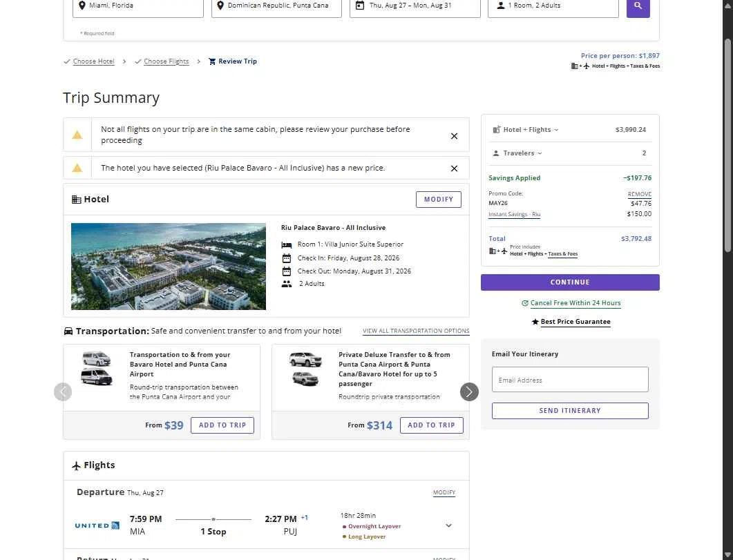Screen dimensions: 733x560
Task: Click the shuttle vans image for $39 transfer
Action: pos(97,368)
